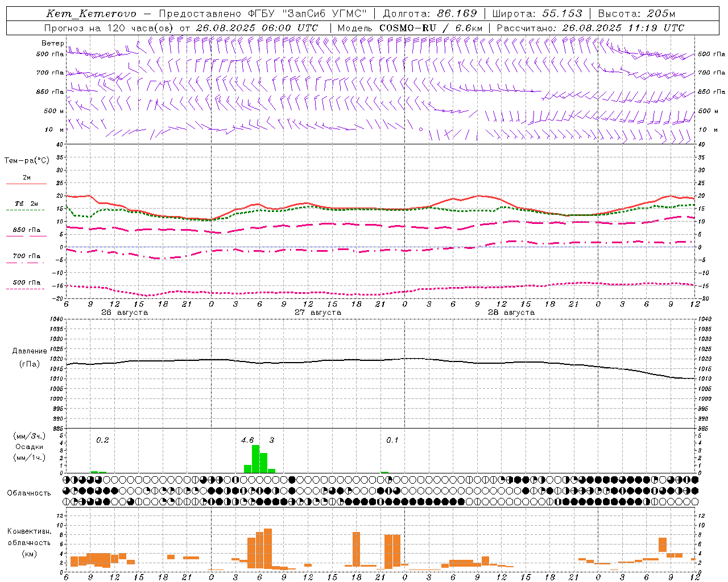Click the 0.1 precipitation total
Viewport: 728px width, 582px height.
click(x=392, y=440)
